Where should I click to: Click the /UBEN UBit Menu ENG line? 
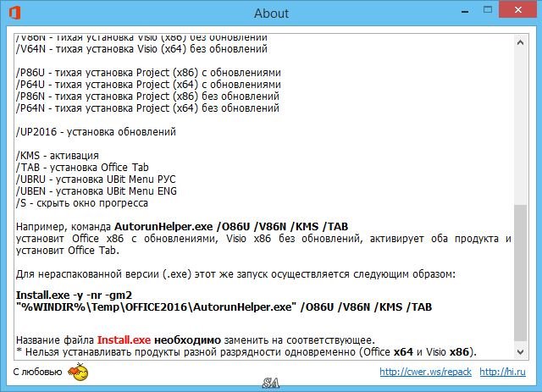[x=97, y=190]
